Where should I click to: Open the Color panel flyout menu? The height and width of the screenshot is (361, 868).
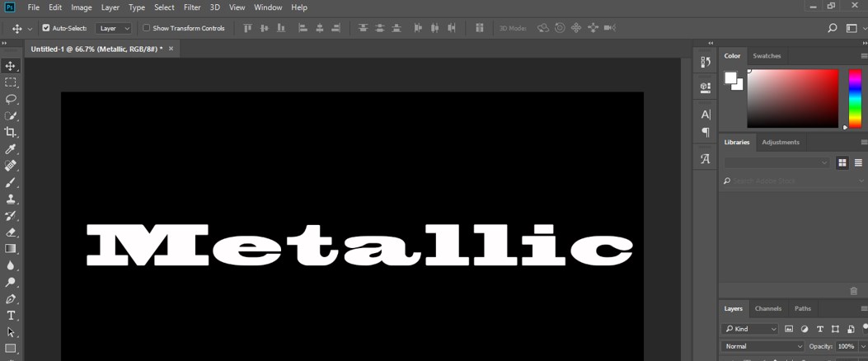pyautogui.click(x=864, y=56)
